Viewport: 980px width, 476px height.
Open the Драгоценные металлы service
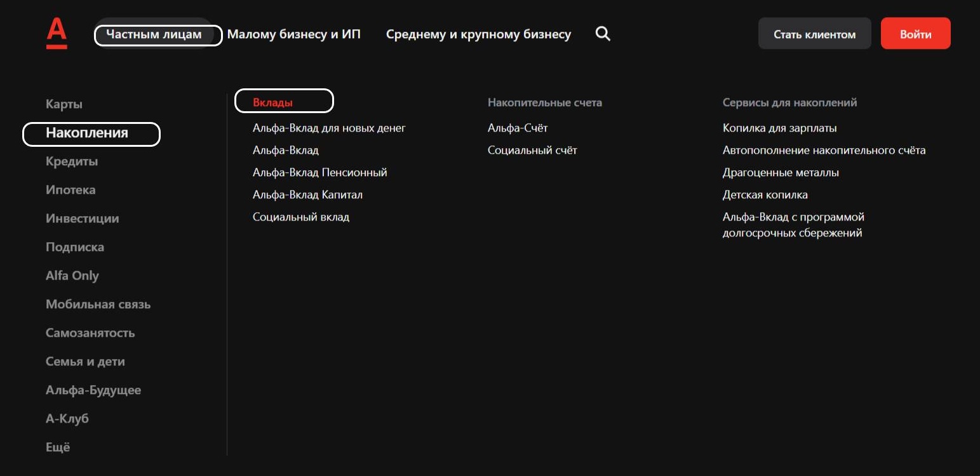(781, 172)
